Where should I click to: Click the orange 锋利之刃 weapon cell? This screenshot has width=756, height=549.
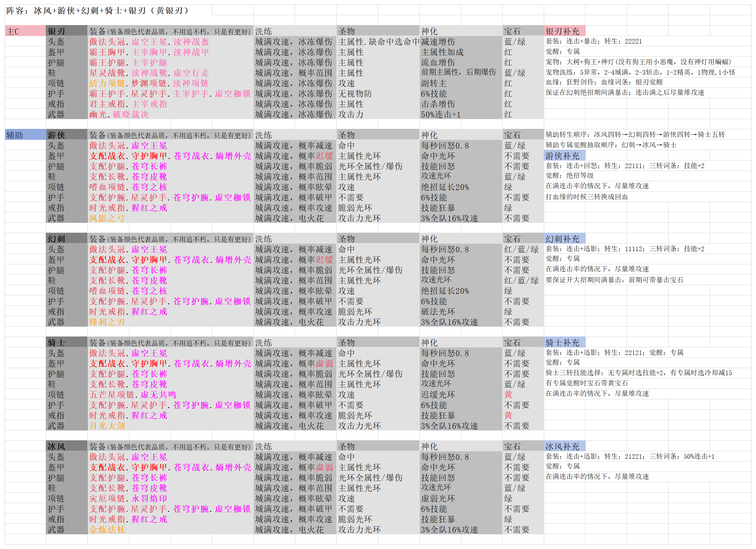(107, 322)
